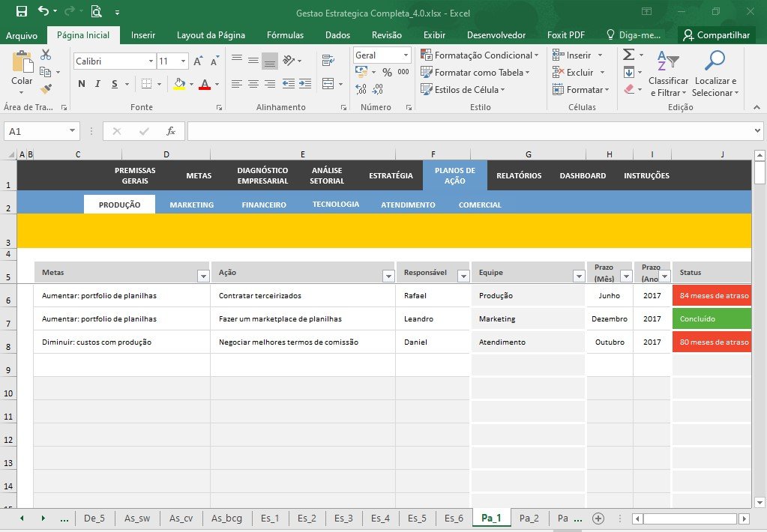Image resolution: width=767 pixels, height=532 pixels.
Task: Undo the last action
Action: (x=43, y=10)
